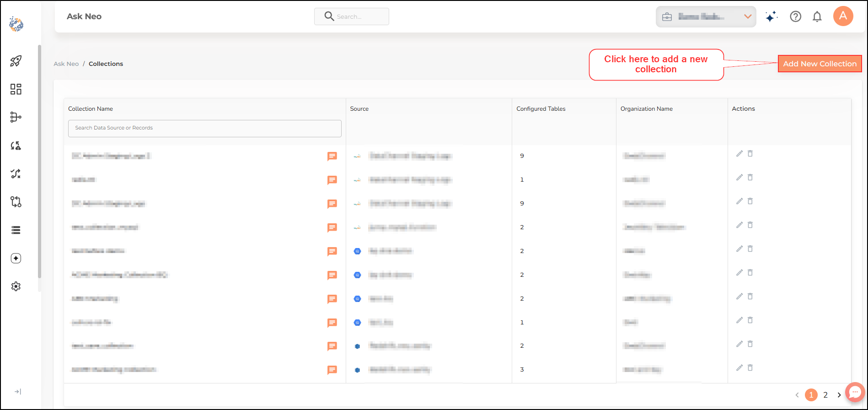
Task: Click the app logo in the sidebar
Action: click(16, 24)
